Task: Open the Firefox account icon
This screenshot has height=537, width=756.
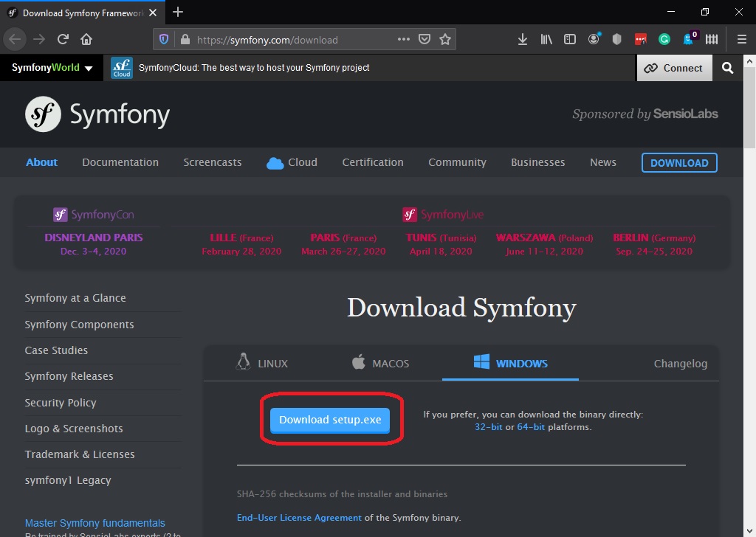Action: click(594, 40)
